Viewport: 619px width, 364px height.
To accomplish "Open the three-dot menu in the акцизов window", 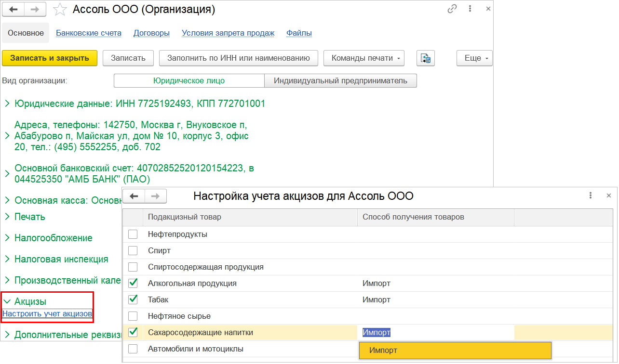I will 591,195.
